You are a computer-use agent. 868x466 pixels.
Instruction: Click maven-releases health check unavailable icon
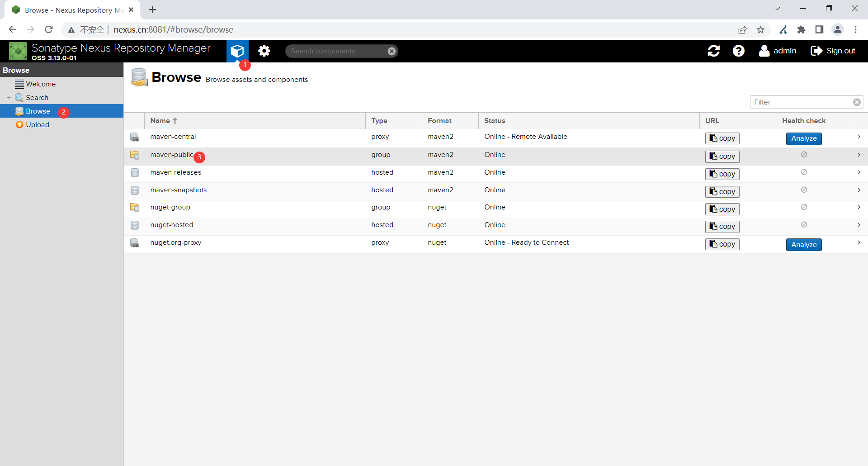click(804, 172)
